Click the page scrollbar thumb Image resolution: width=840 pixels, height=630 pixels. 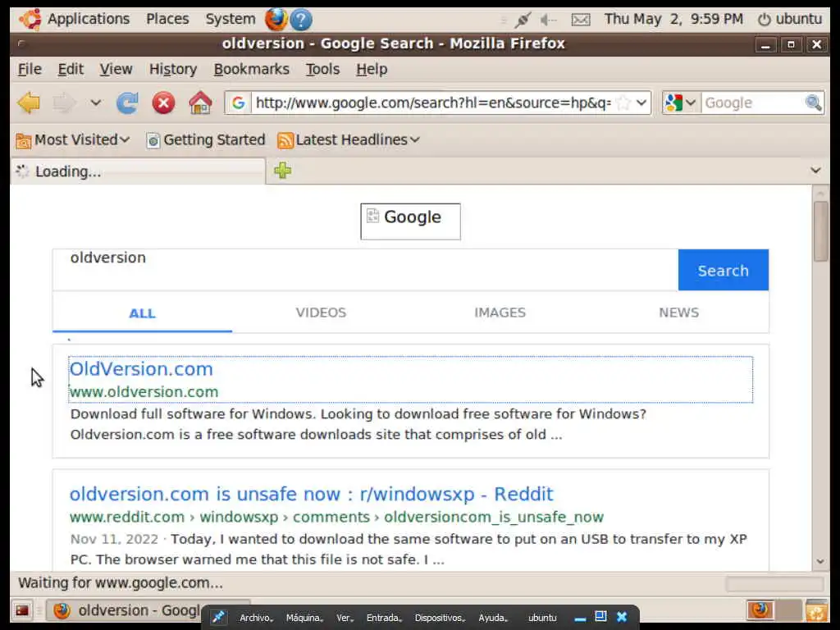coord(820,231)
